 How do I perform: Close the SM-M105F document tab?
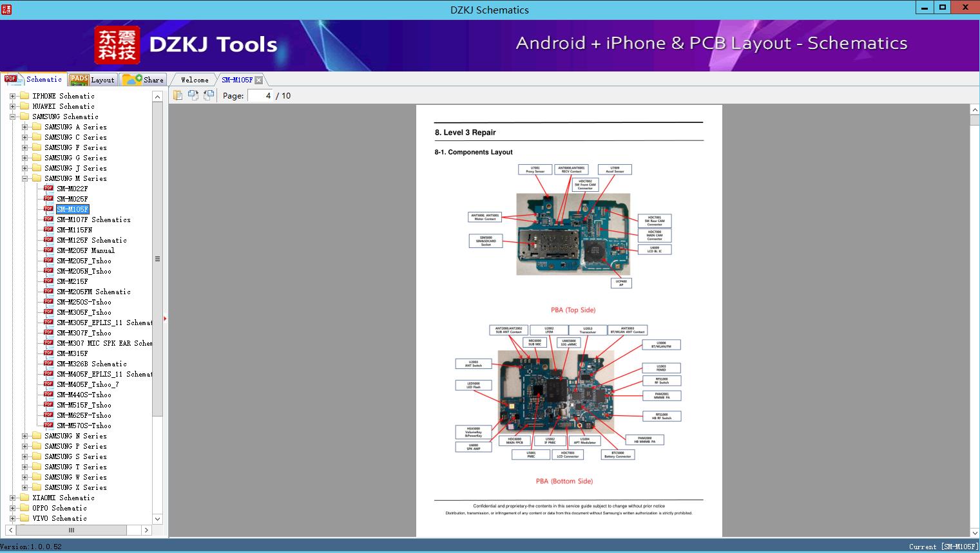[x=258, y=80]
